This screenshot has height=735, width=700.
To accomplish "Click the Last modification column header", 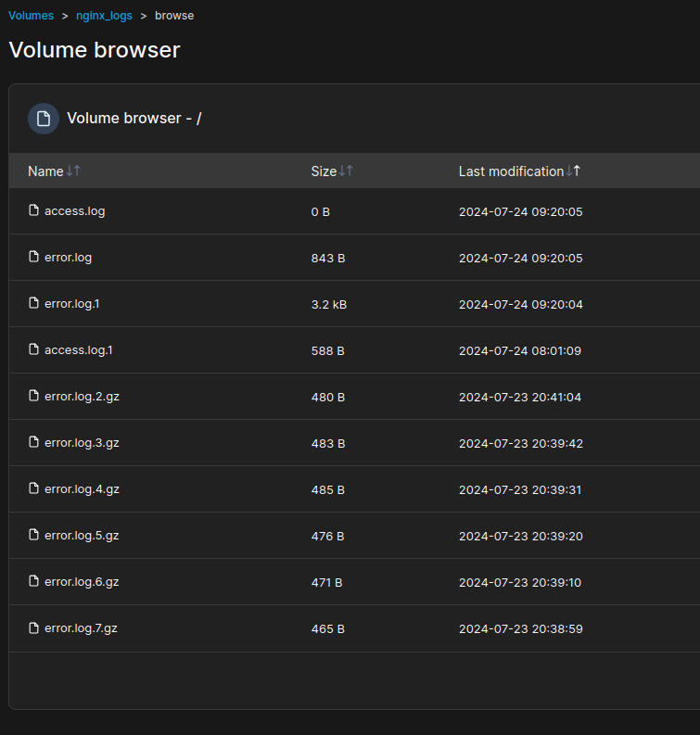I will pyautogui.click(x=511, y=171).
